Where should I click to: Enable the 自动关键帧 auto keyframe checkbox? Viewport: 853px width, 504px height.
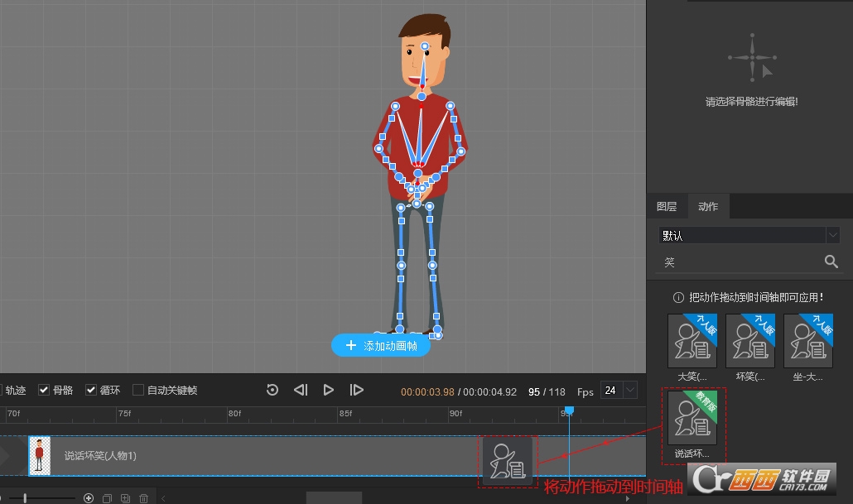click(138, 390)
